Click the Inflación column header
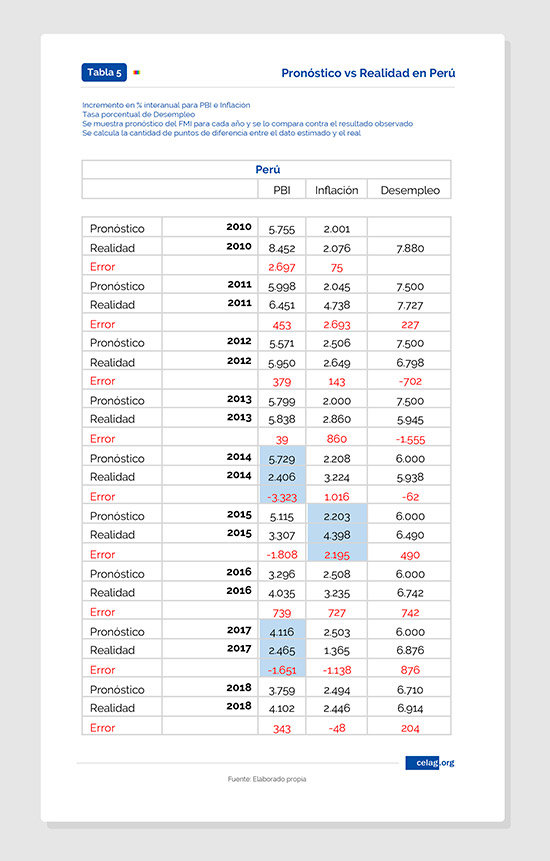This screenshot has width=550, height=861. (x=336, y=190)
